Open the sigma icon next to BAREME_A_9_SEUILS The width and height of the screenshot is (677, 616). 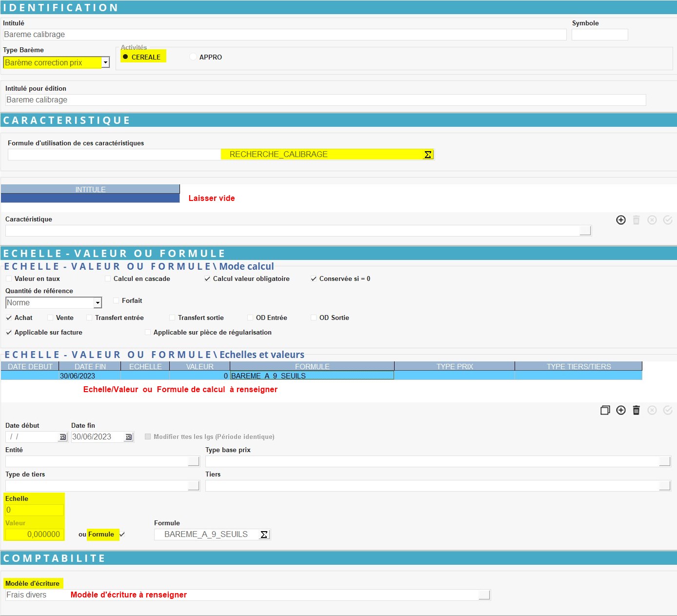pos(264,535)
